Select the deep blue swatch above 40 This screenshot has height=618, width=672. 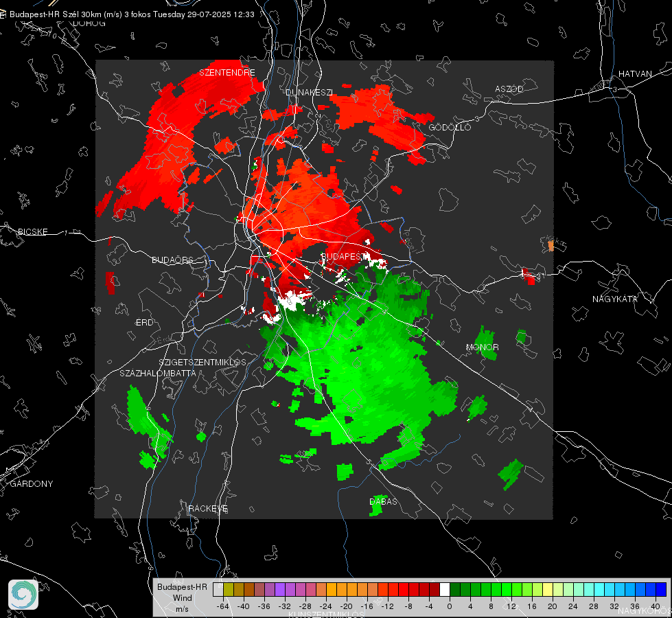click(661, 589)
